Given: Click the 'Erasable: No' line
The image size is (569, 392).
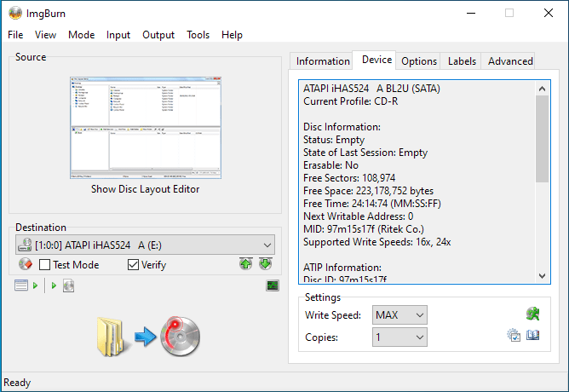Looking at the screenshot, I should pyautogui.click(x=330, y=165).
